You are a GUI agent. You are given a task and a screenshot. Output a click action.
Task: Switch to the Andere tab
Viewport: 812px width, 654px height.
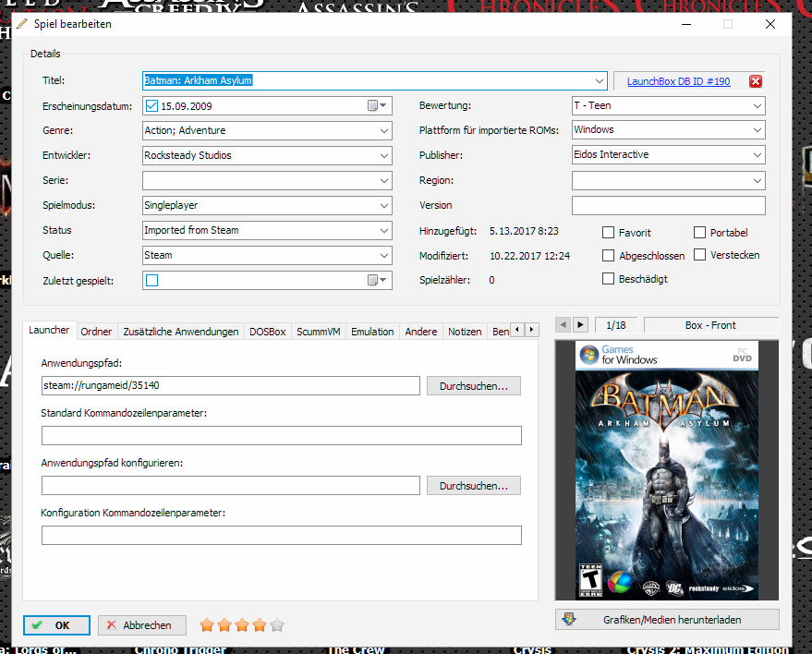[421, 332]
